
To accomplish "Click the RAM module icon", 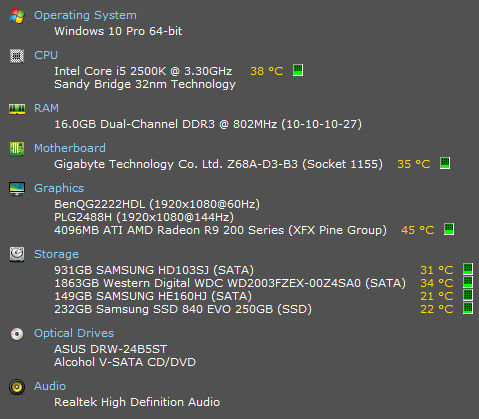I will (17, 109).
